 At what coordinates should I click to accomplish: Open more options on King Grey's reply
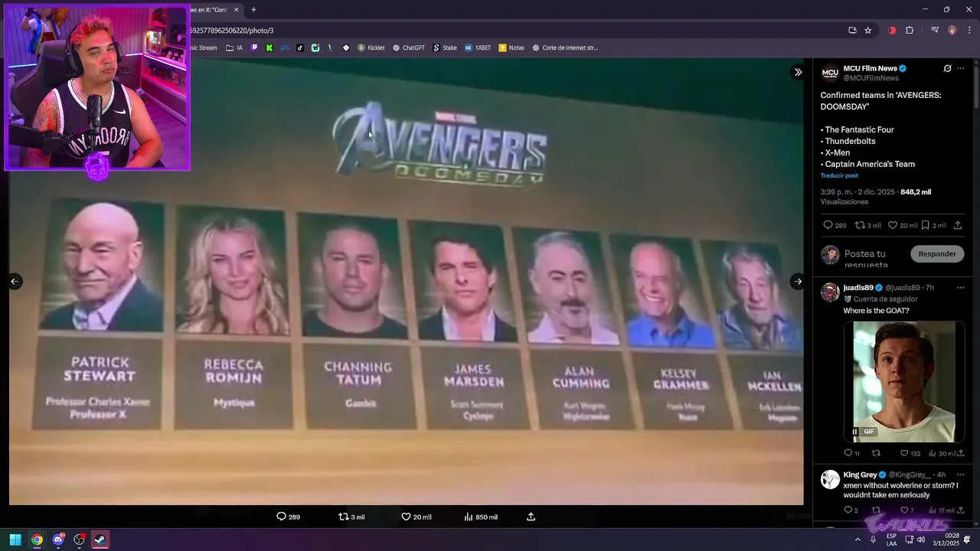click(961, 474)
